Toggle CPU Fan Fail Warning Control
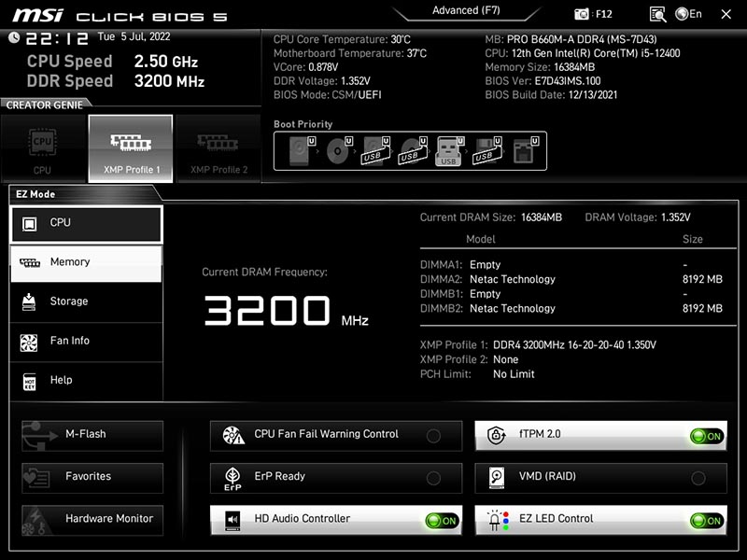Screen dimensions: 747x560 336,435
